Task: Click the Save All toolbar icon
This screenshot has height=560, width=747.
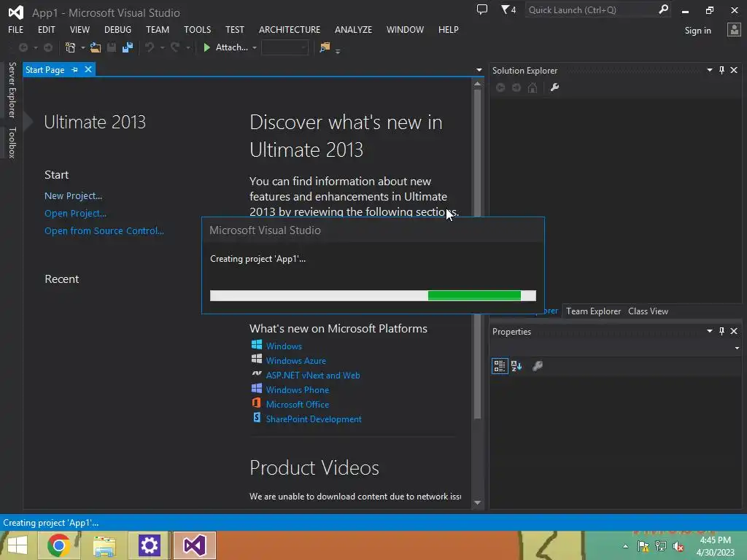Action: [x=128, y=47]
